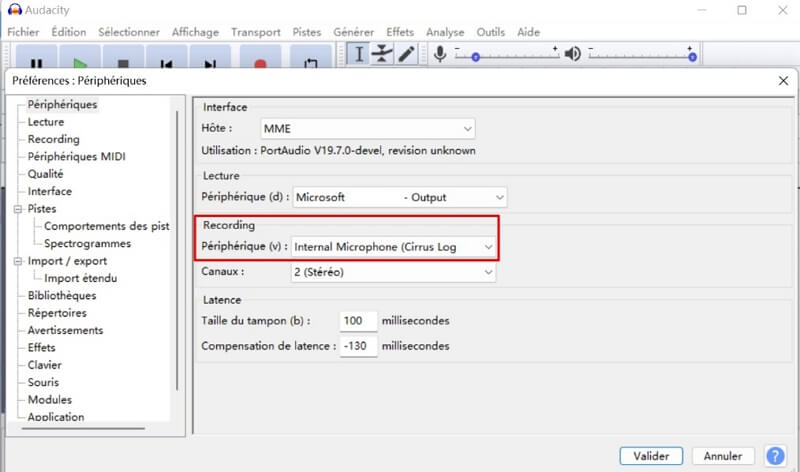Open the Sélectionner menu
The image size is (800, 472).
[129, 32]
